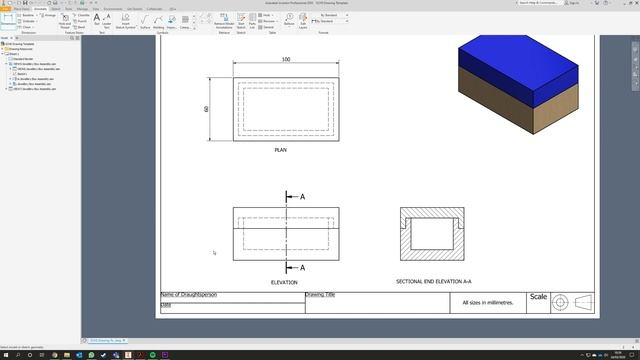Select the Text tool
This screenshot has width=640, height=360.
click(x=97, y=19)
